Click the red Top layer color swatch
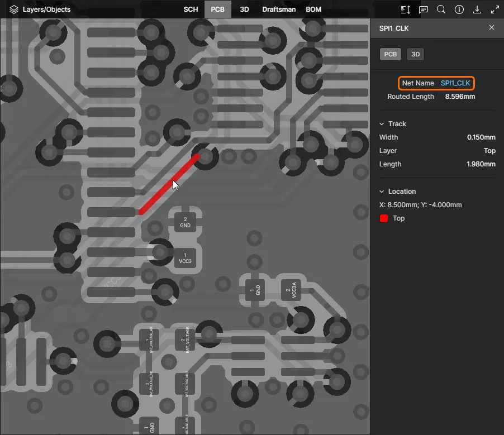The width and height of the screenshot is (504, 435). (x=384, y=218)
